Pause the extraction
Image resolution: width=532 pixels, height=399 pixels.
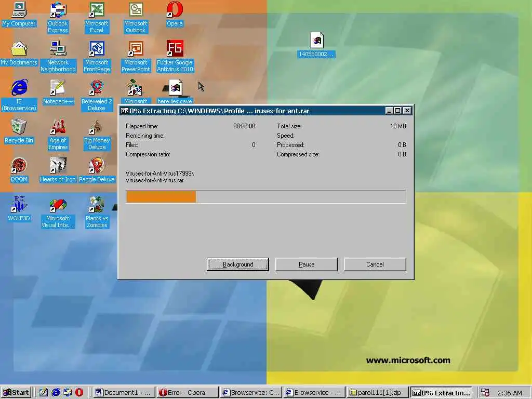coord(307,264)
